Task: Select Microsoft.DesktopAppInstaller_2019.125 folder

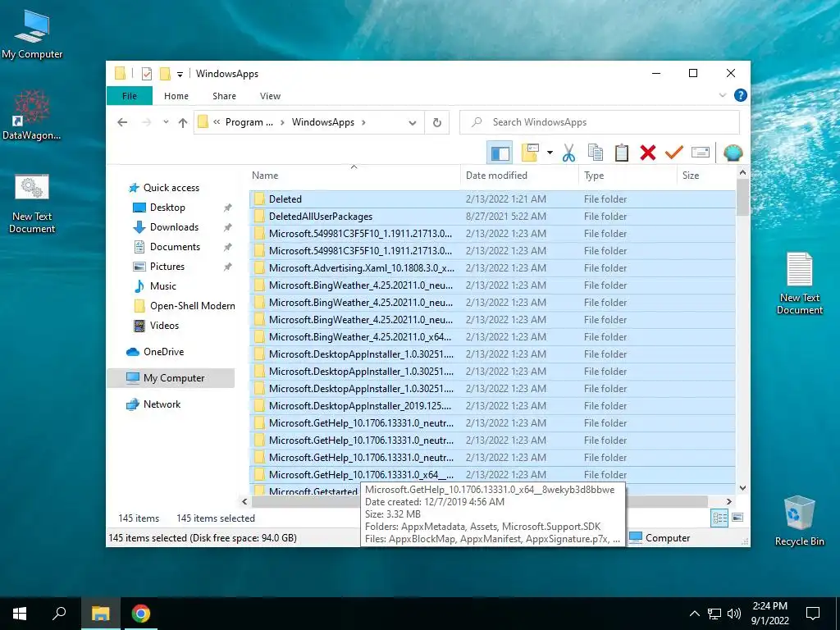Action: [x=492, y=405]
